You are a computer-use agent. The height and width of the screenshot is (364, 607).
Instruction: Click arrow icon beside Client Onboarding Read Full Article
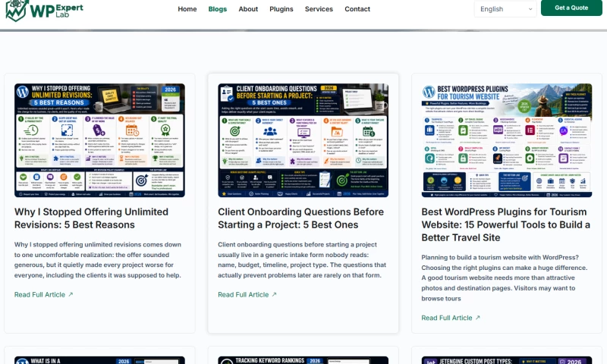tap(274, 294)
